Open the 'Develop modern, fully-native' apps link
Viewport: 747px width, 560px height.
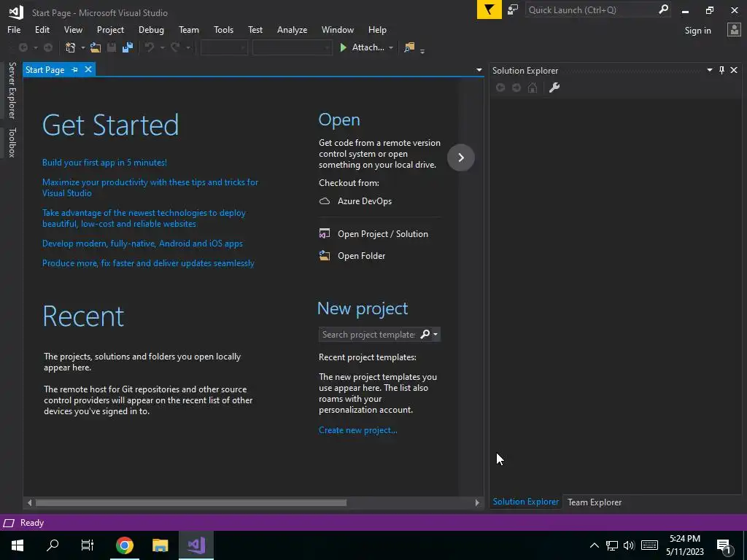point(142,244)
